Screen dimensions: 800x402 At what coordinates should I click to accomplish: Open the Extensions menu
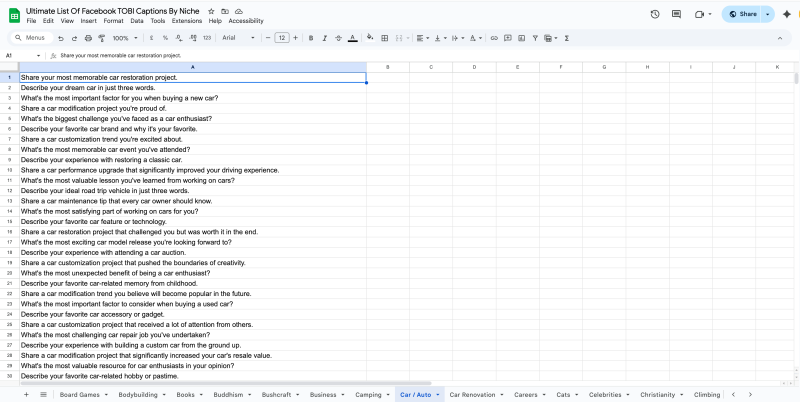tap(186, 20)
